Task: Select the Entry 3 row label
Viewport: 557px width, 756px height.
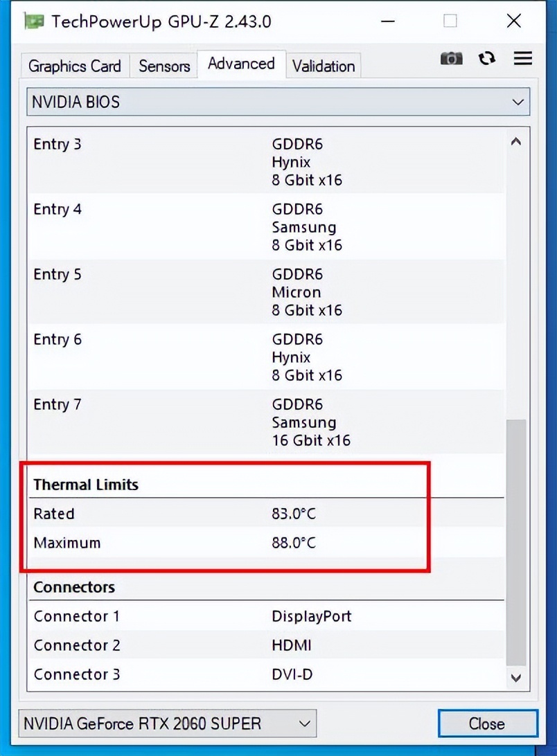Action: click(58, 144)
